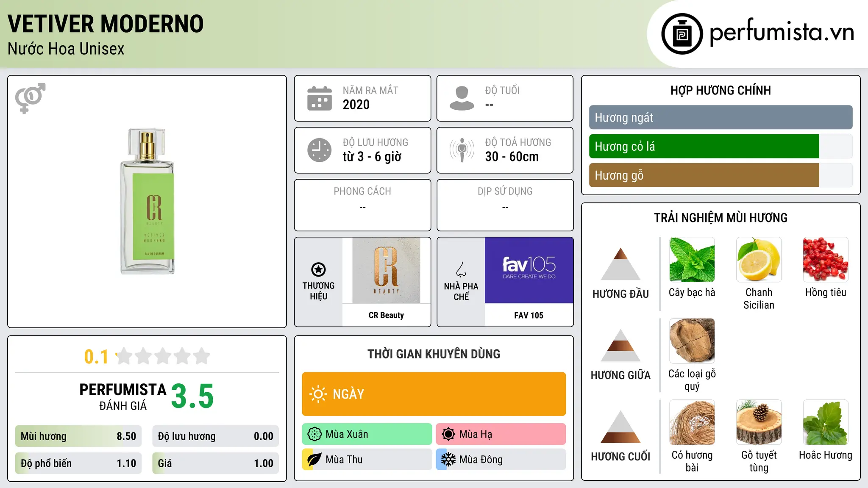This screenshot has width=868, height=488.
Task: Click the HƯƠNG ĐẦU label
Action: click(620, 294)
